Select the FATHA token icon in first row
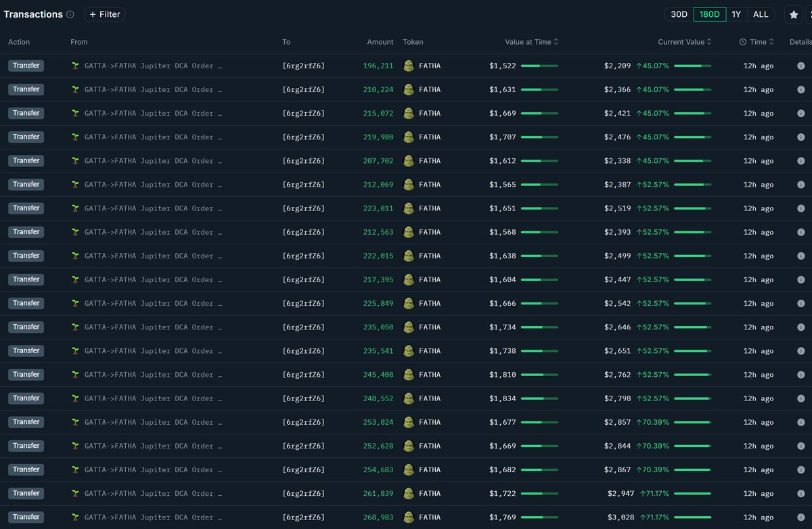 (x=409, y=66)
